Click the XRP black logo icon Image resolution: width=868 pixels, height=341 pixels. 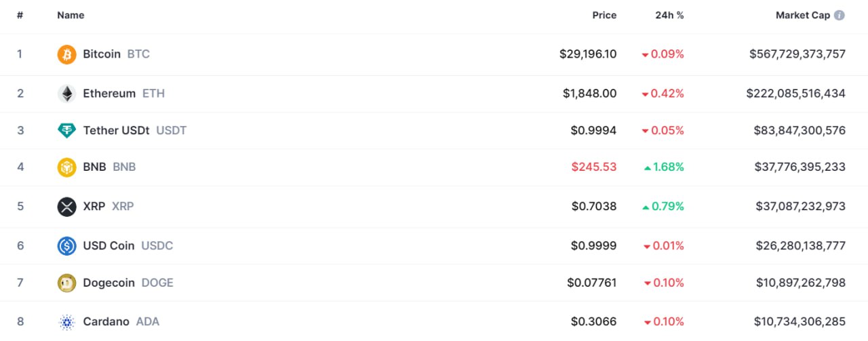coord(66,207)
